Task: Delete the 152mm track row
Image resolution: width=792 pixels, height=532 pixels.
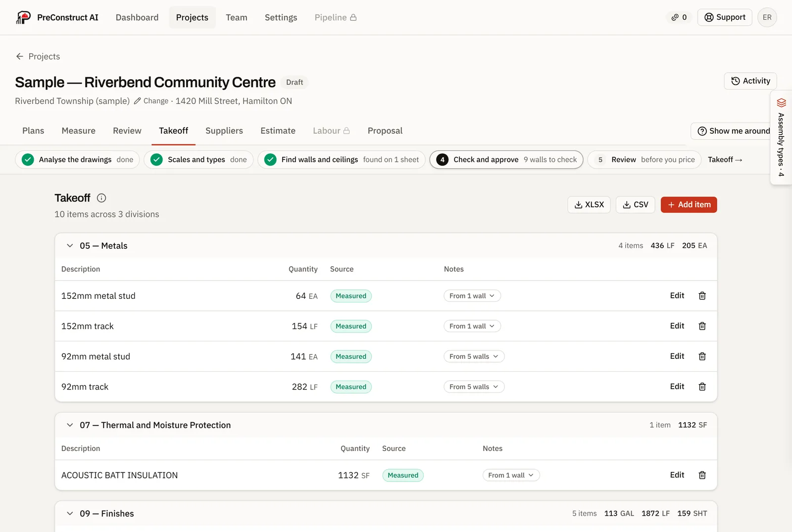Action: click(702, 326)
